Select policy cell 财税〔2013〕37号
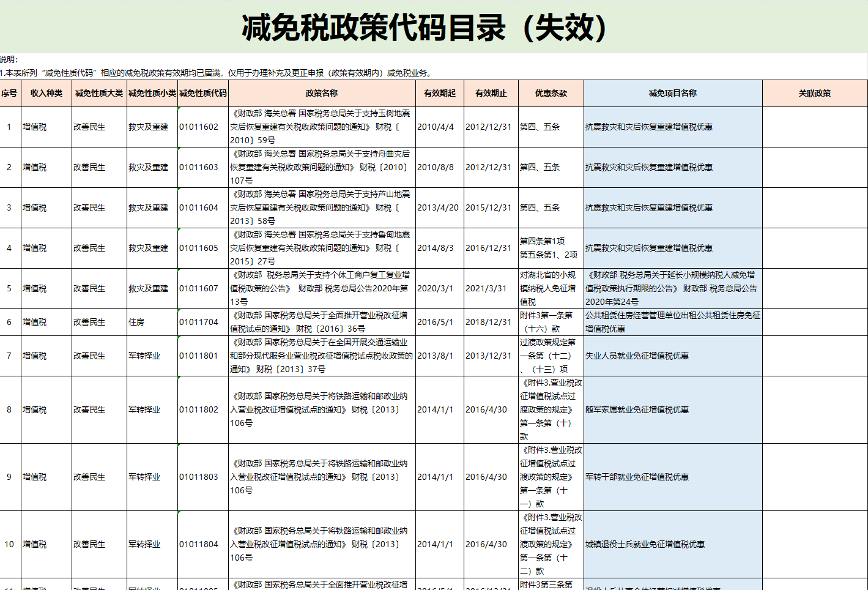 click(322, 356)
